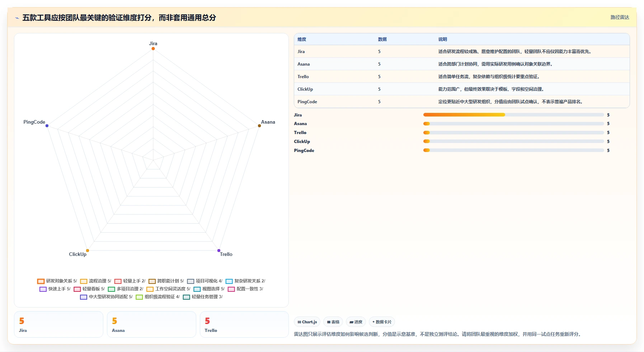Click the 维度 column header
644x352 pixels.
tap(302, 39)
